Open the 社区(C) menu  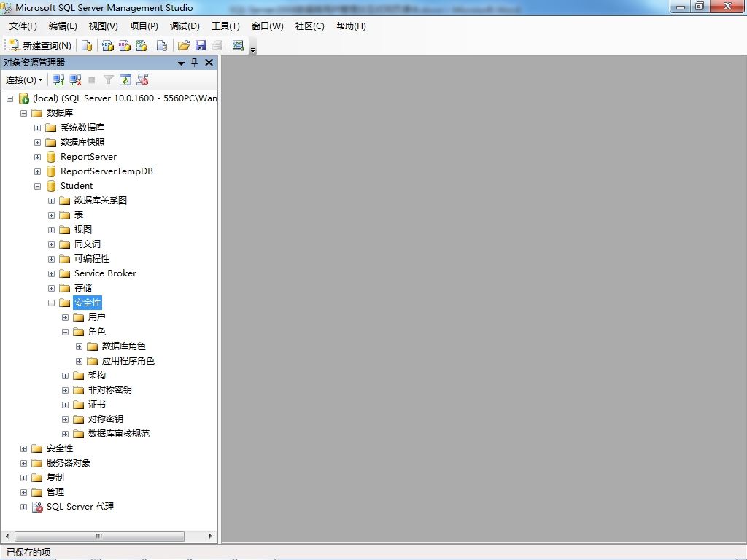309,26
